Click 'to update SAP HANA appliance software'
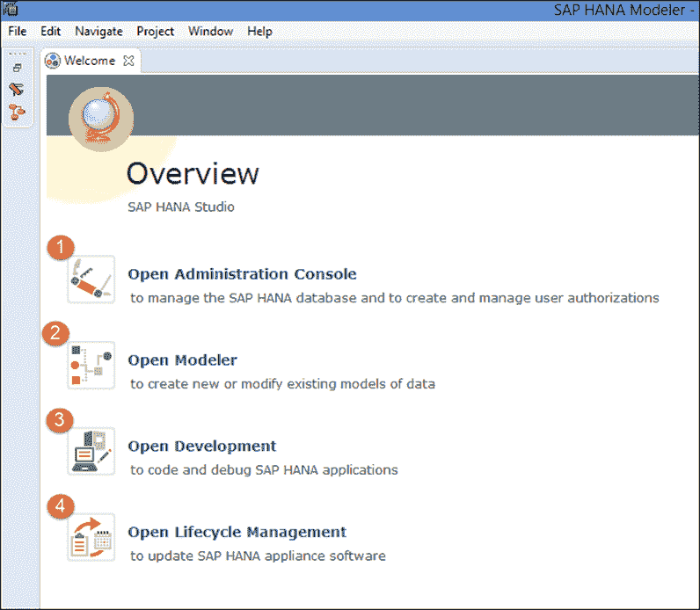Image resolution: width=700 pixels, height=610 pixels. point(258,556)
